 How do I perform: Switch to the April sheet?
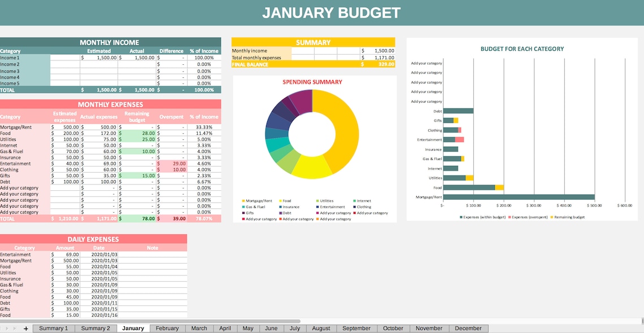tap(225, 328)
